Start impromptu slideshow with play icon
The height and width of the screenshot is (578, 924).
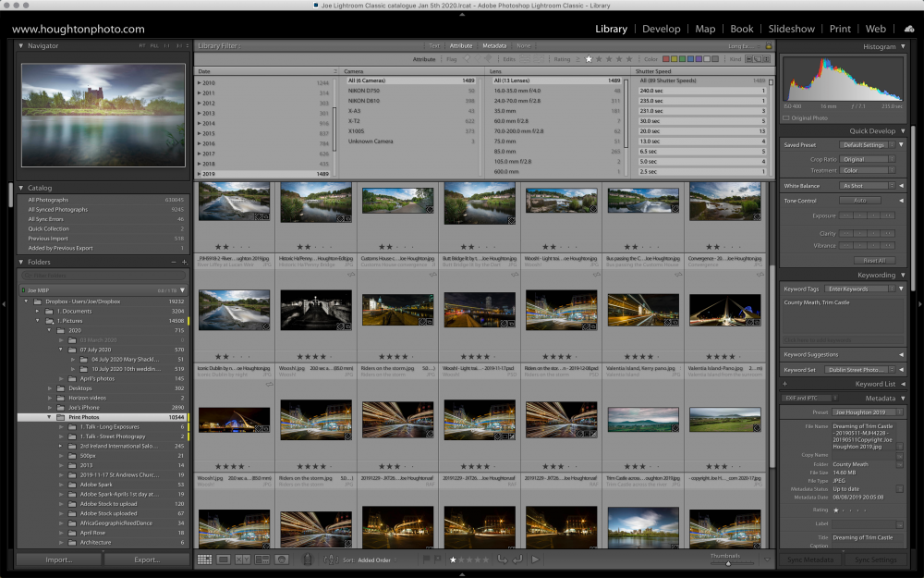pos(535,560)
